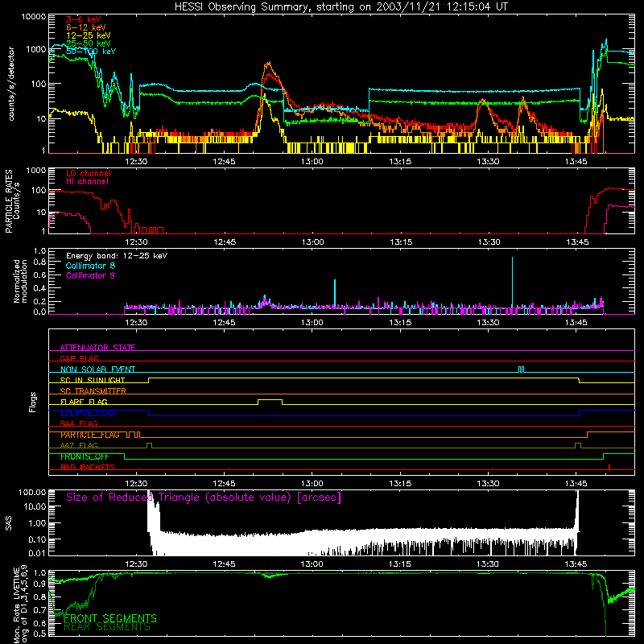
Task: Click the LO channel legend label
Action: (x=89, y=173)
